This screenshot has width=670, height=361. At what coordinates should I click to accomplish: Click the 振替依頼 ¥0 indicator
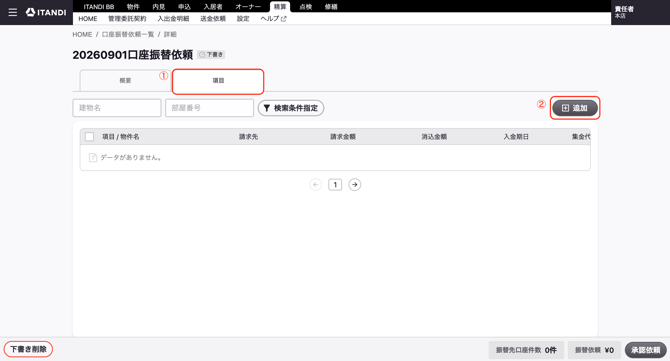(x=594, y=350)
